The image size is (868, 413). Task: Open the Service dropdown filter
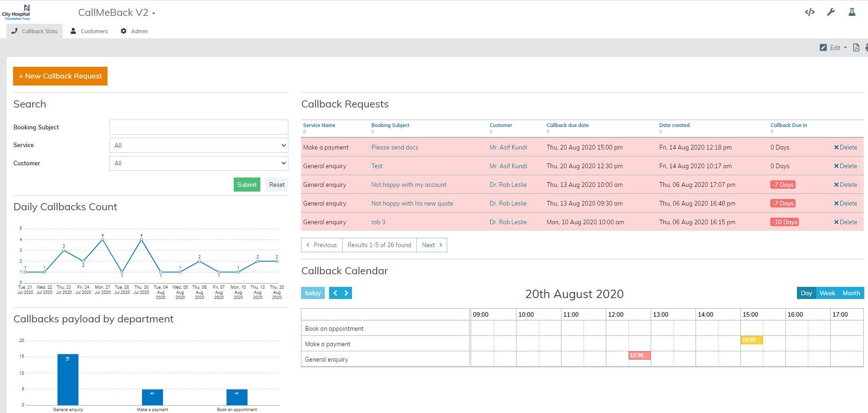[199, 145]
